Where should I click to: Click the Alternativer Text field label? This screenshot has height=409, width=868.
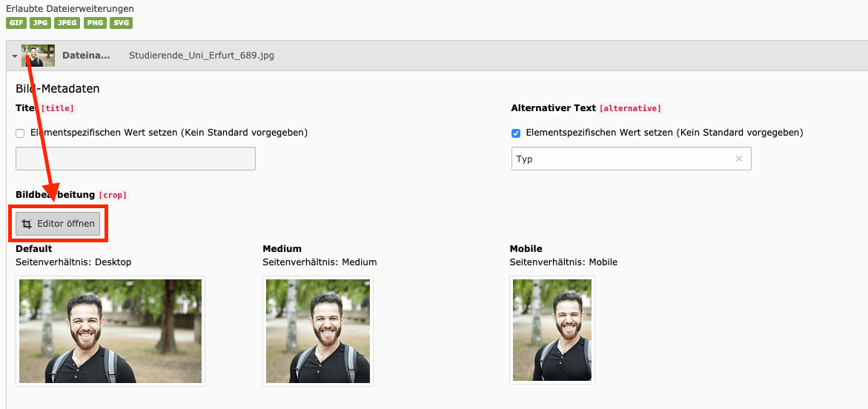pyautogui.click(x=553, y=108)
